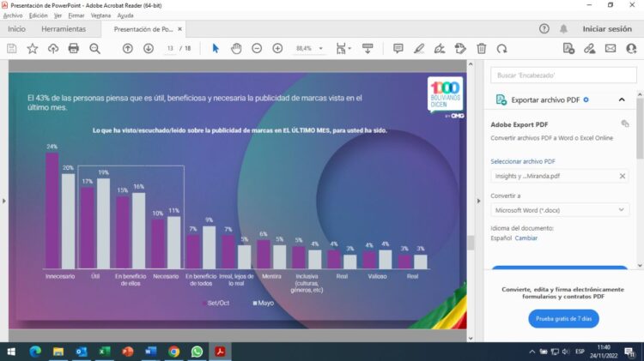Open the sign document pen icon
Screen dimensions: 644x361
point(440,48)
